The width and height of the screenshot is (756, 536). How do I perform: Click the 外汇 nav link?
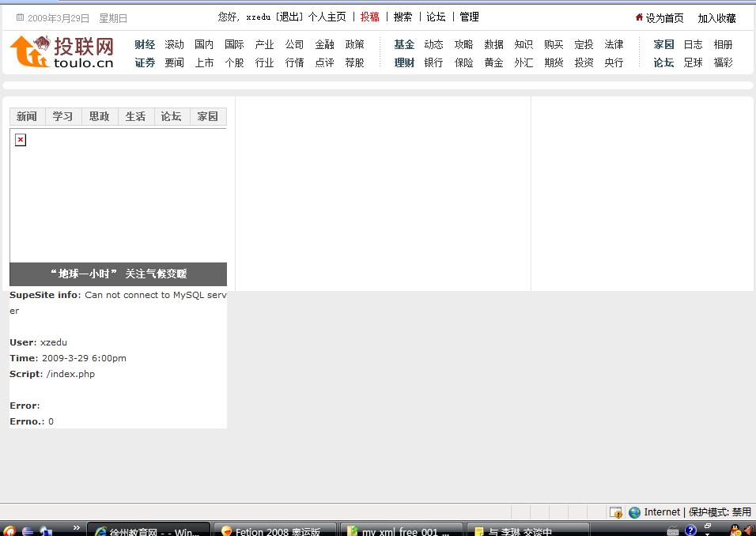524,62
